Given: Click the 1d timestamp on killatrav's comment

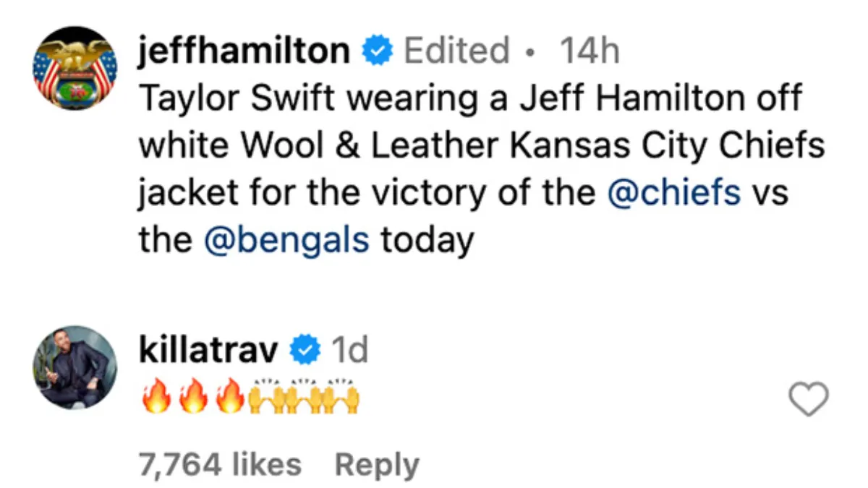Looking at the screenshot, I should [x=349, y=351].
